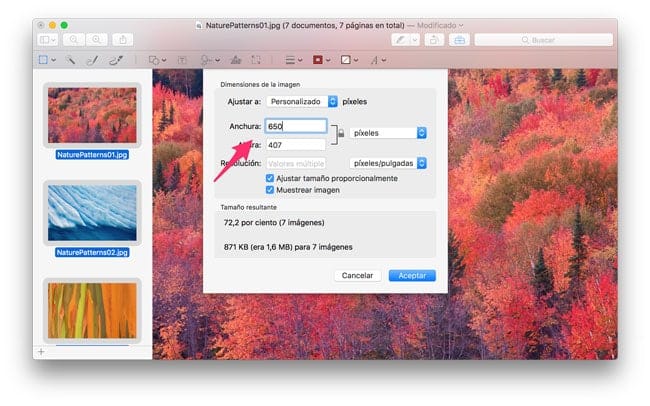
Task: Click the share button in toolbar
Action: coord(123,40)
